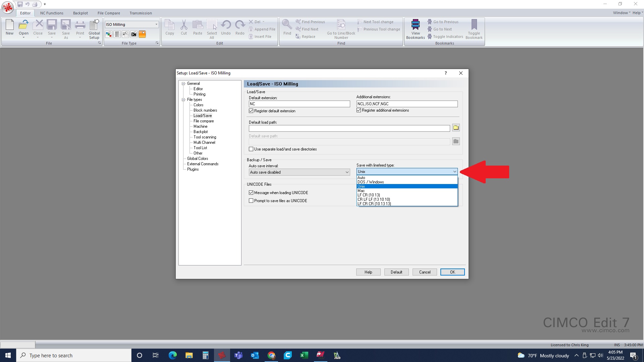
Task: Select Colors in the settings tree
Action: click(198, 105)
